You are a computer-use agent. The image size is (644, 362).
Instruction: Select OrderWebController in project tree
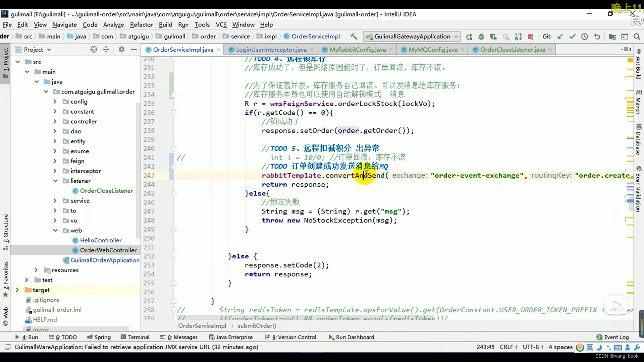[x=108, y=250]
